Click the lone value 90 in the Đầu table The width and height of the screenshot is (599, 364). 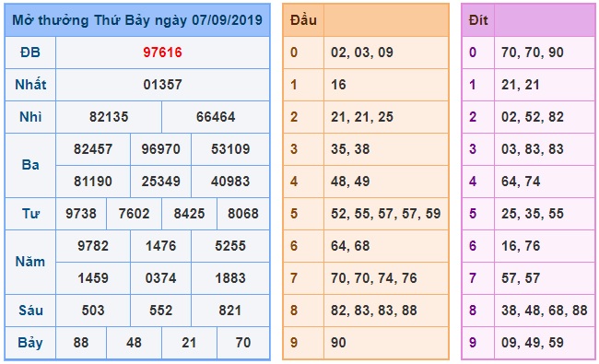pyautogui.click(x=338, y=343)
